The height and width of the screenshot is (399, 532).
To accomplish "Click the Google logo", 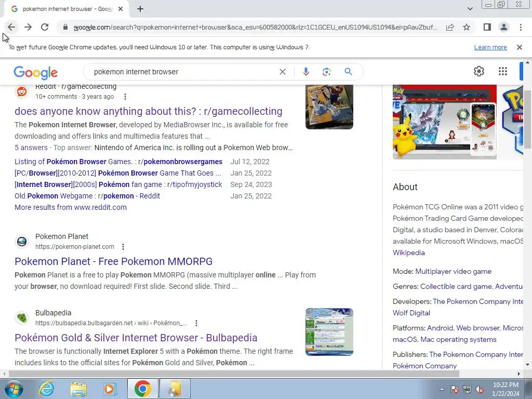I will tap(36, 72).
